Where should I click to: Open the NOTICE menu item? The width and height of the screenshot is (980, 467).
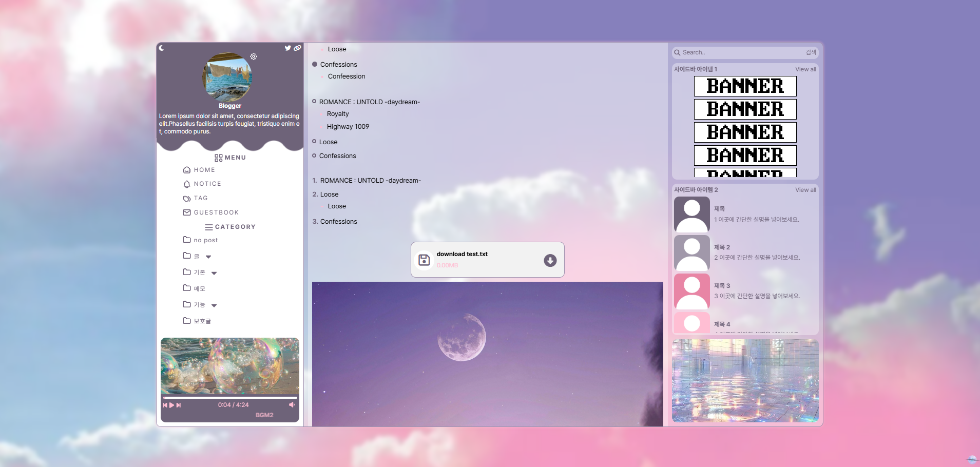(x=202, y=184)
